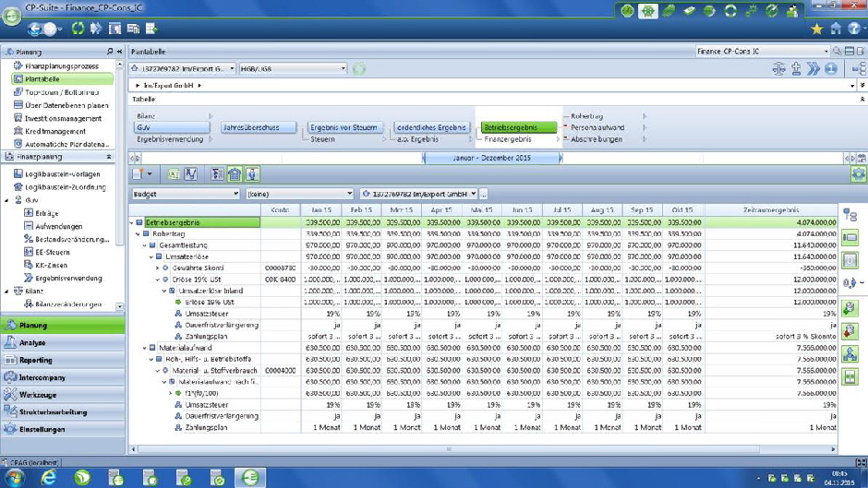Viewport: 868px width, 488px height.
Task: Select Personalaufwand link
Action: [597, 127]
